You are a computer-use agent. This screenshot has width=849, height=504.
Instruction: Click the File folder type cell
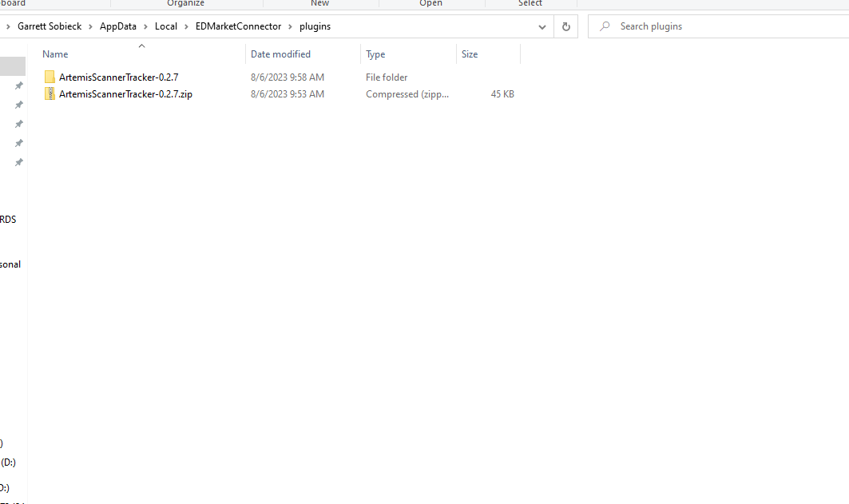point(387,77)
